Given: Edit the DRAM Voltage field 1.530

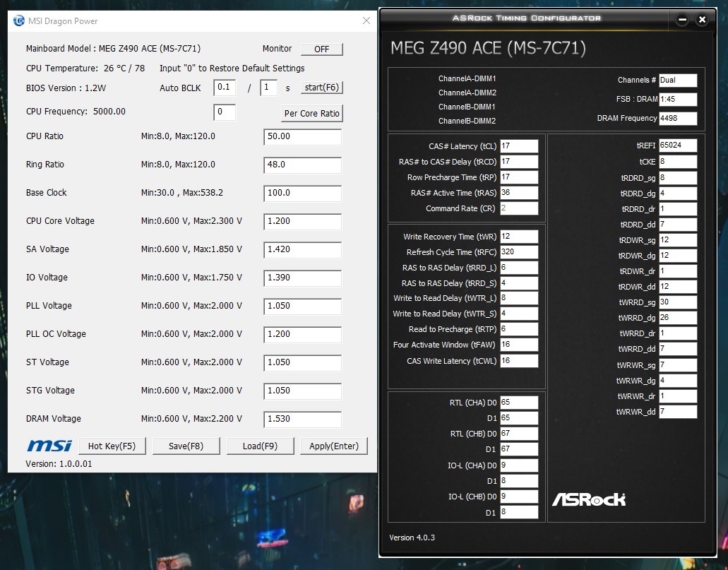Looking at the screenshot, I should point(303,419).
